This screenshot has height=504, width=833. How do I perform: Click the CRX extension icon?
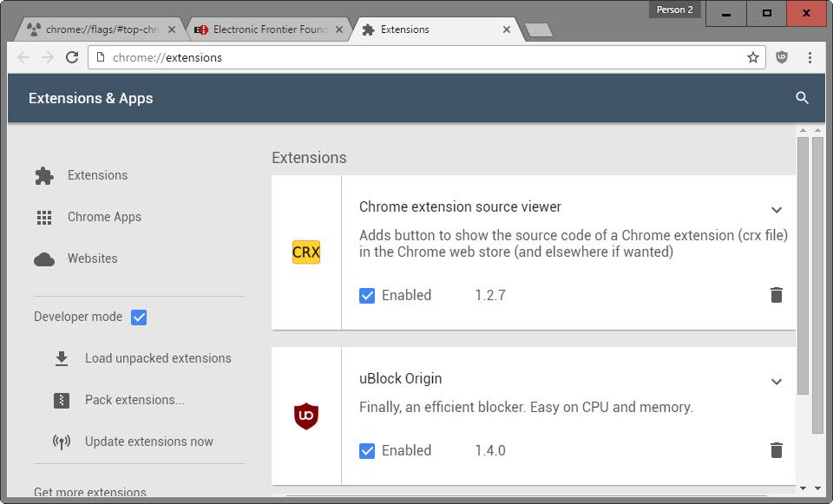click(x=306, y=252)
